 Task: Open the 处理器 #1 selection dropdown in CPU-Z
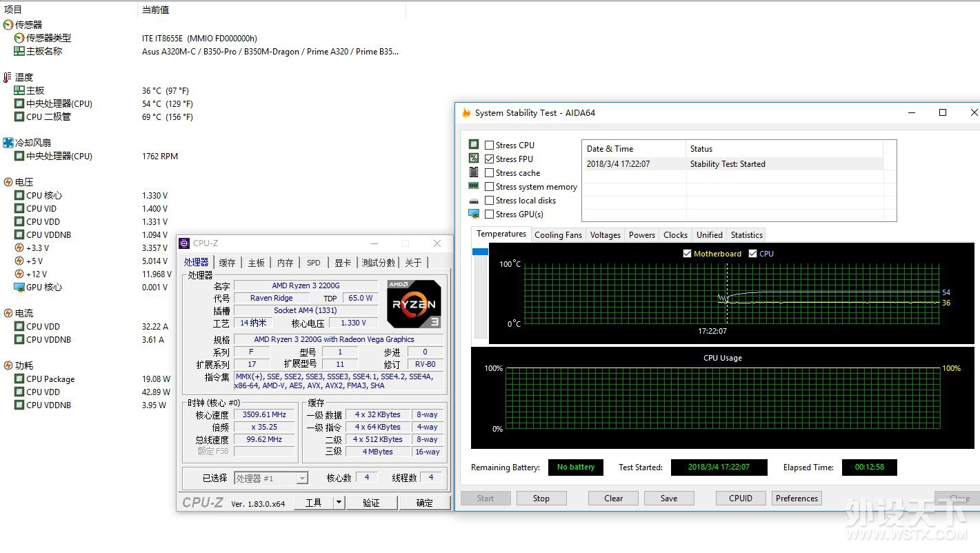tap(302, 478)
